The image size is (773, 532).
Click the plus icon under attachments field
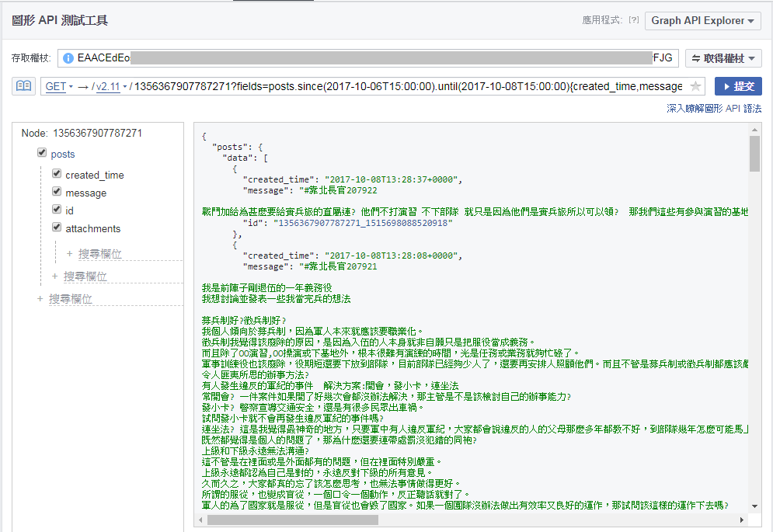tap(69, 254)
